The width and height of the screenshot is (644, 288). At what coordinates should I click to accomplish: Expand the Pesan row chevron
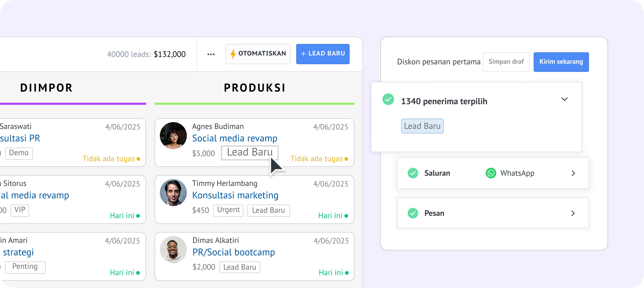573,213
